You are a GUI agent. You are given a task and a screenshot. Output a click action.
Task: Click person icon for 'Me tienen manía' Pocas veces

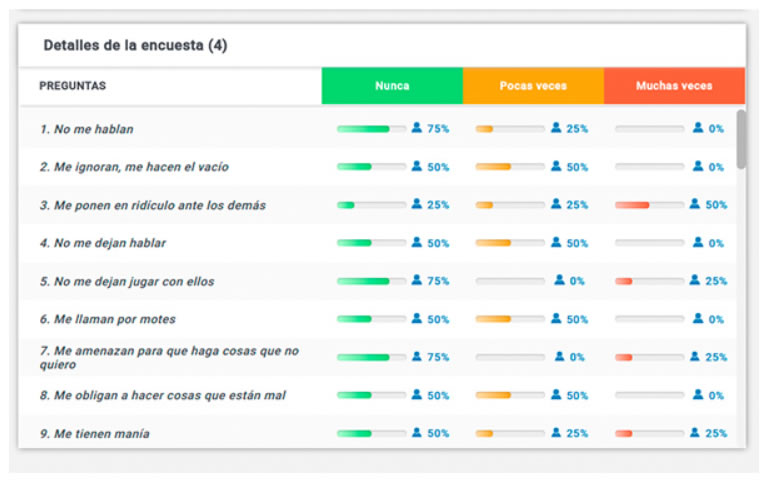[x=556, y=433]
